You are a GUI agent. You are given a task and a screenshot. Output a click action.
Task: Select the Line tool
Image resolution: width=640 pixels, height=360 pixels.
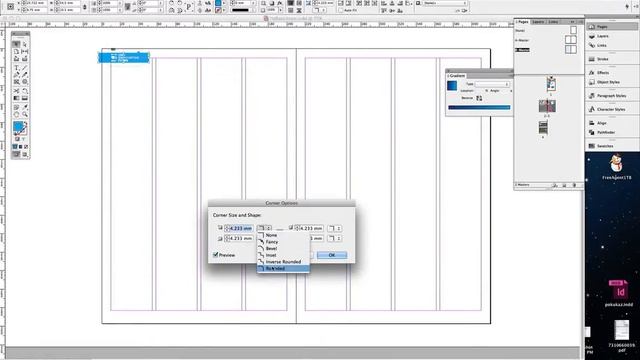24,67
